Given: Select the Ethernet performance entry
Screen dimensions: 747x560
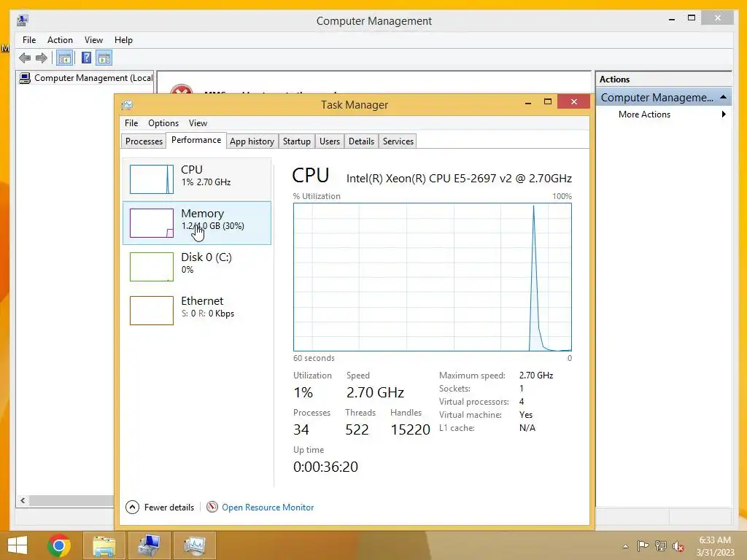Looking at the screenshot, I should point(197,311).
